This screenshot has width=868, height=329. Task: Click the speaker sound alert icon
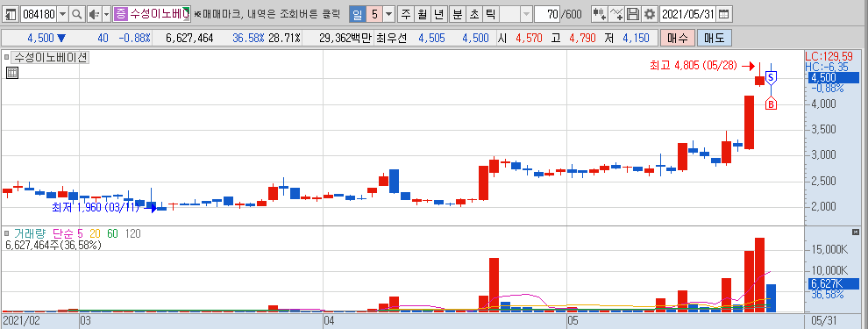point(94,14)
